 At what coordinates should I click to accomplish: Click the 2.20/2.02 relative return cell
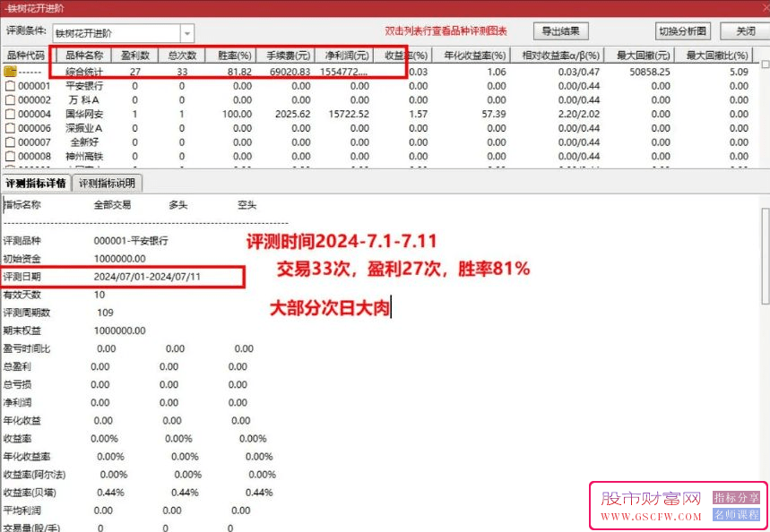pos(579,115)
